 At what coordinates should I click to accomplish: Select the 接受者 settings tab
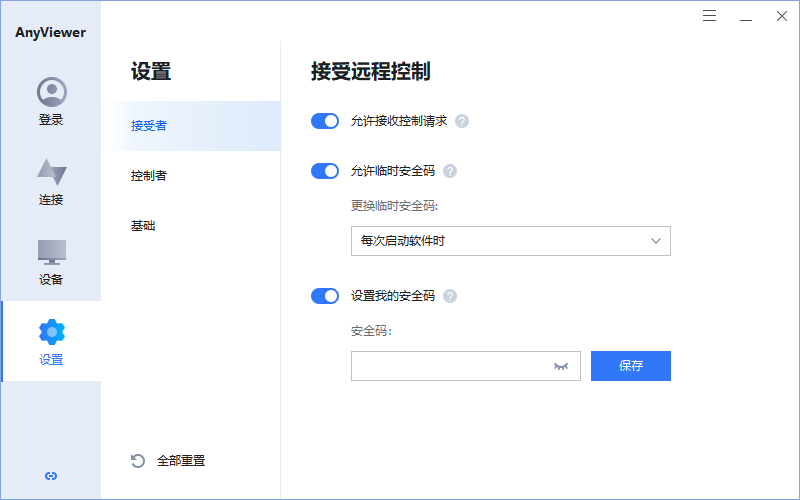(149, 126)
